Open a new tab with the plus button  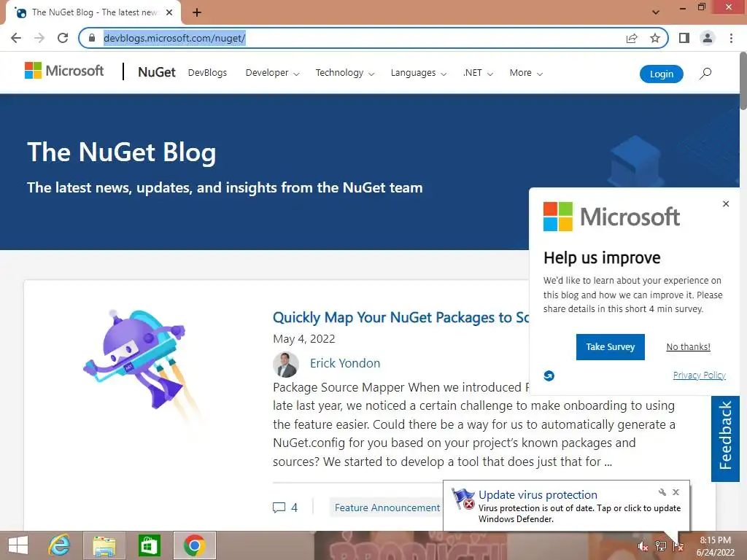click(197, 12)
